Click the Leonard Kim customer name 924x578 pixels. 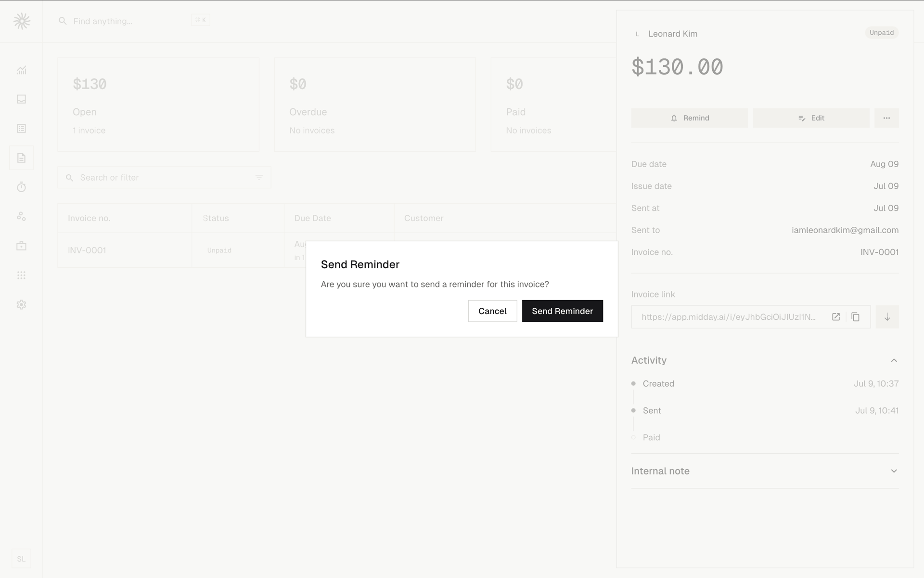pyautogui.click(x=673, y=34)
